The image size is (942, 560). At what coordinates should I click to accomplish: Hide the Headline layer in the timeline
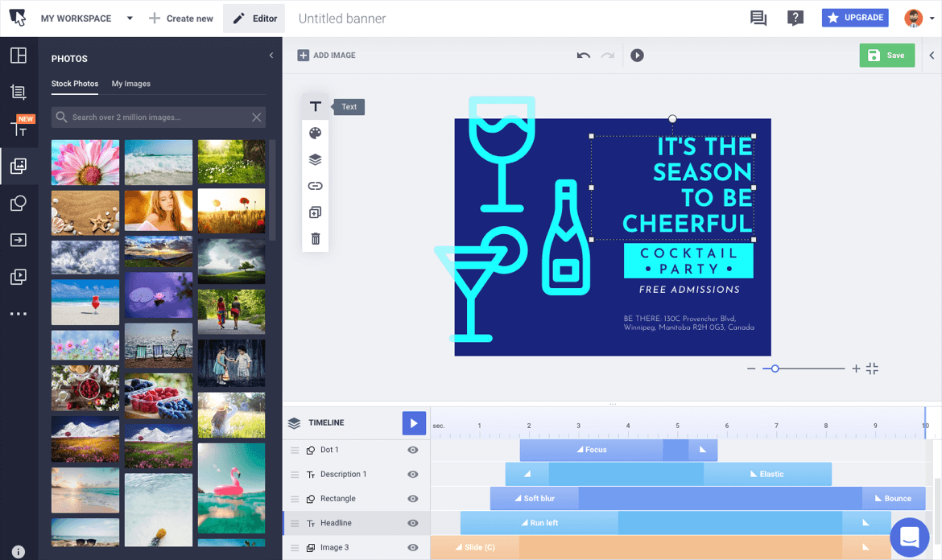413,522
